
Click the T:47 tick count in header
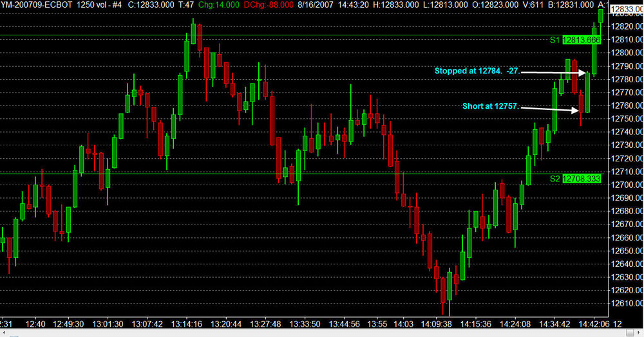coord(186,5)
